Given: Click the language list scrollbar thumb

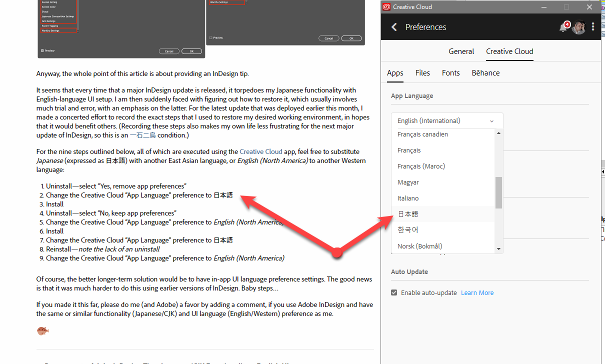Looking at the screenshot, I should click(498, 192).
